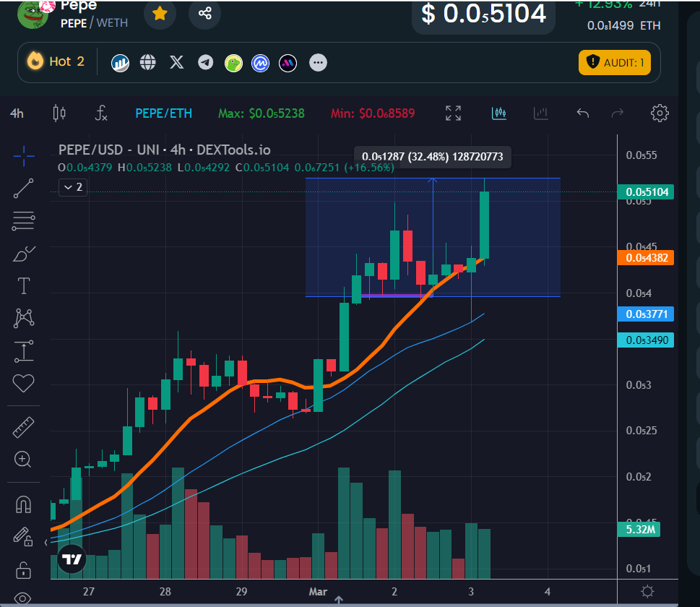Select the ruler measure tool

23,427
